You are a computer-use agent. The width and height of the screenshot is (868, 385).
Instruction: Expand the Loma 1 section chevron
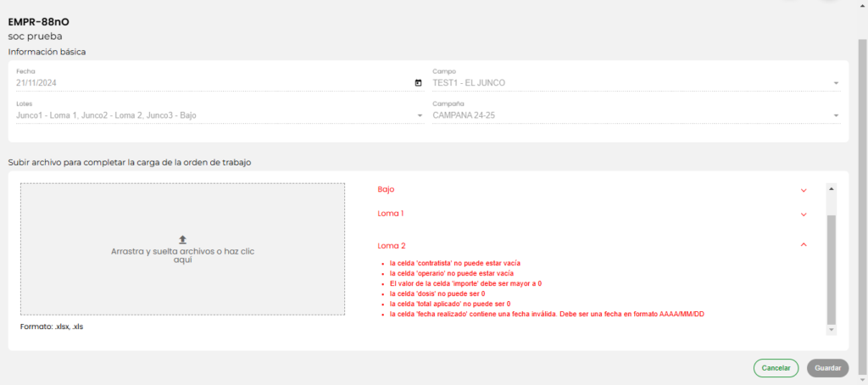tap(803, 214)
